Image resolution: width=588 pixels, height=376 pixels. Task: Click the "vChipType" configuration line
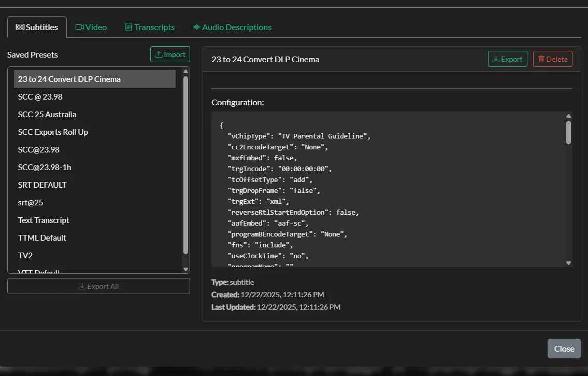tap(299, 136)
